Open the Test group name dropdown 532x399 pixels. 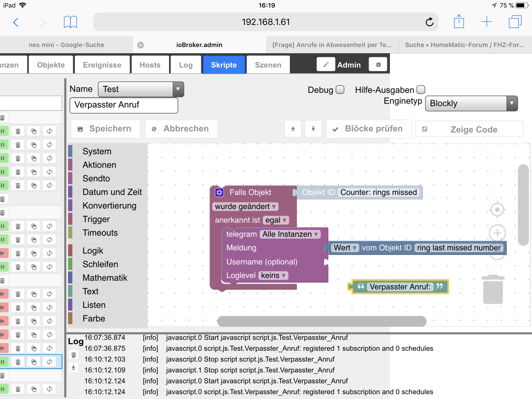click(x=141, y=89)
